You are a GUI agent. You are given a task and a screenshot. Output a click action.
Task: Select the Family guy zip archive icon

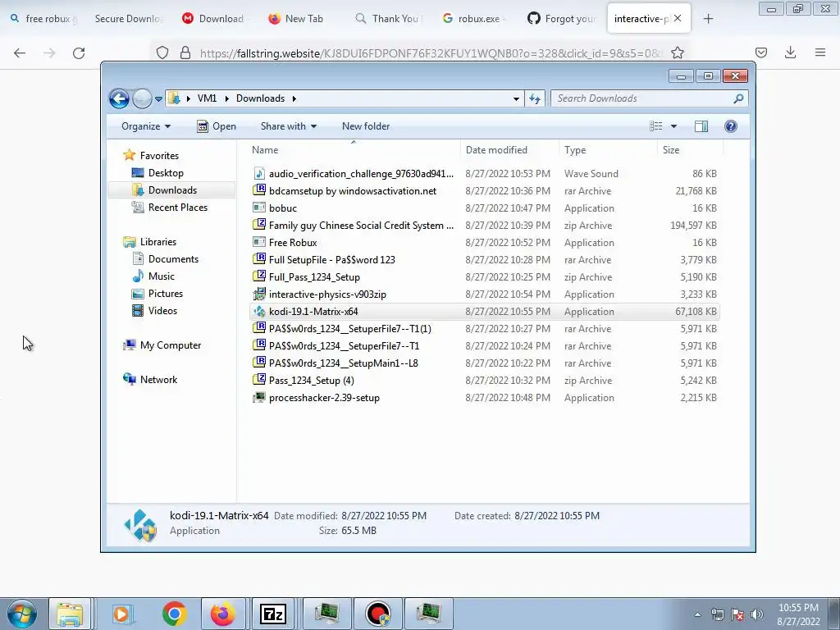[259, 225]
